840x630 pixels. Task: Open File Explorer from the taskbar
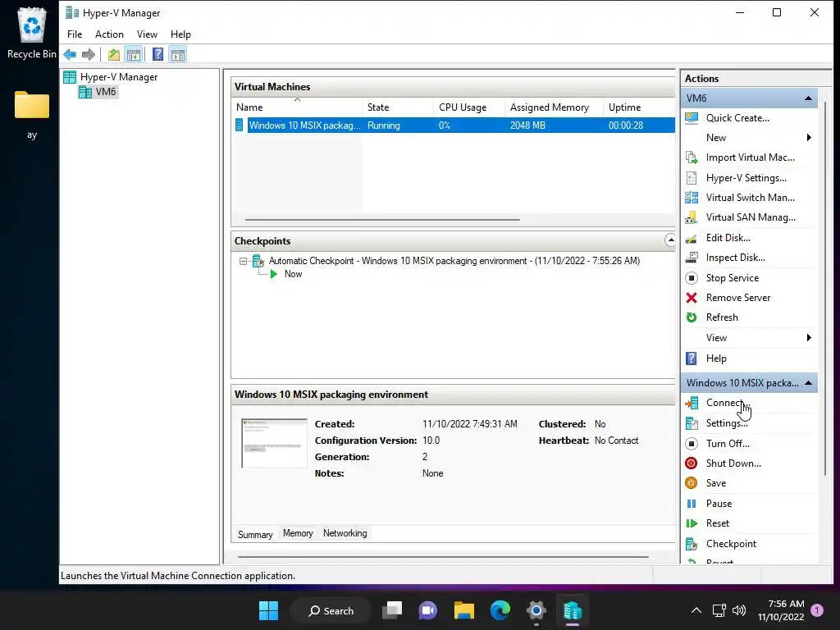[464, 610]
